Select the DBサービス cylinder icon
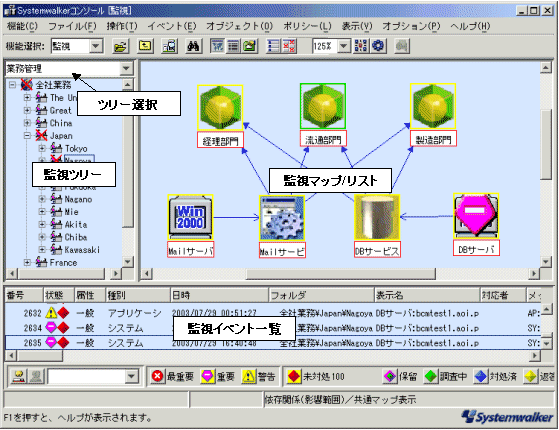The image size is (559, 430). (x=377, y=217)
